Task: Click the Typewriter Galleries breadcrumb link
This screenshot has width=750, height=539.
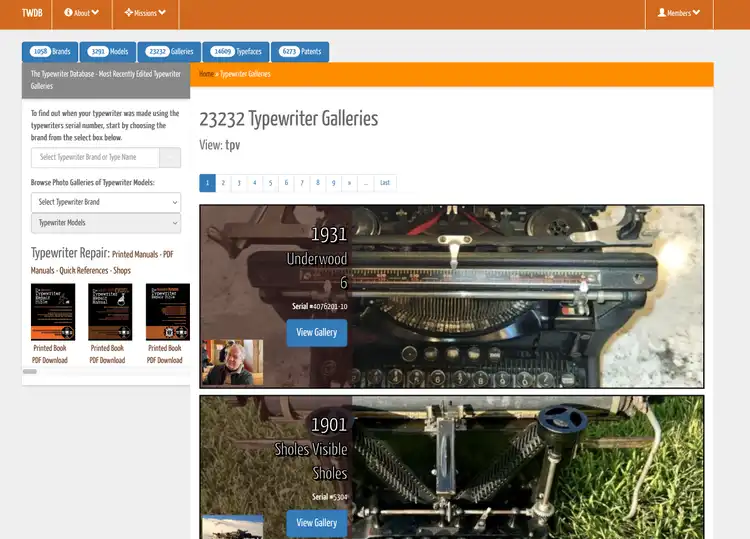Action: tap(245, 74)
